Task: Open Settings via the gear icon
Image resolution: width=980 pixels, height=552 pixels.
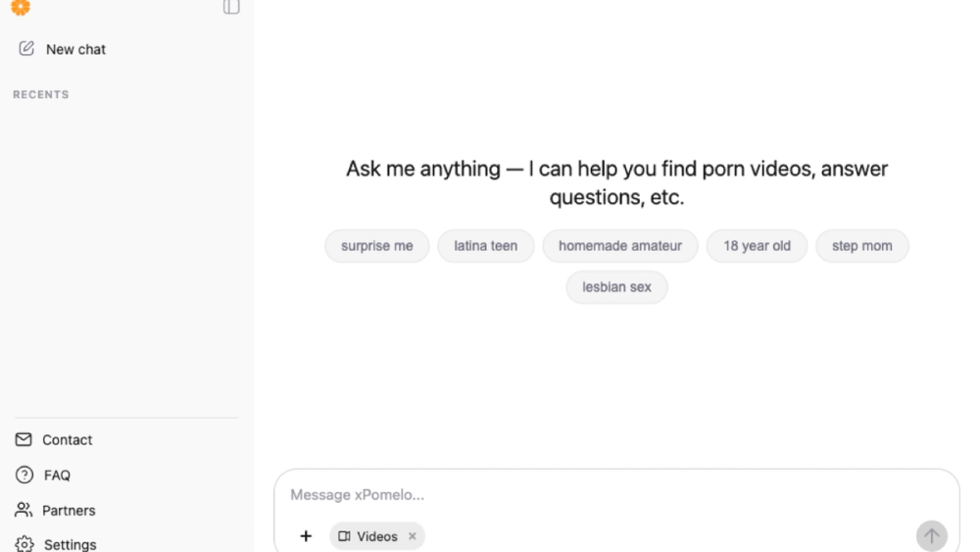Action: (24, 544)
